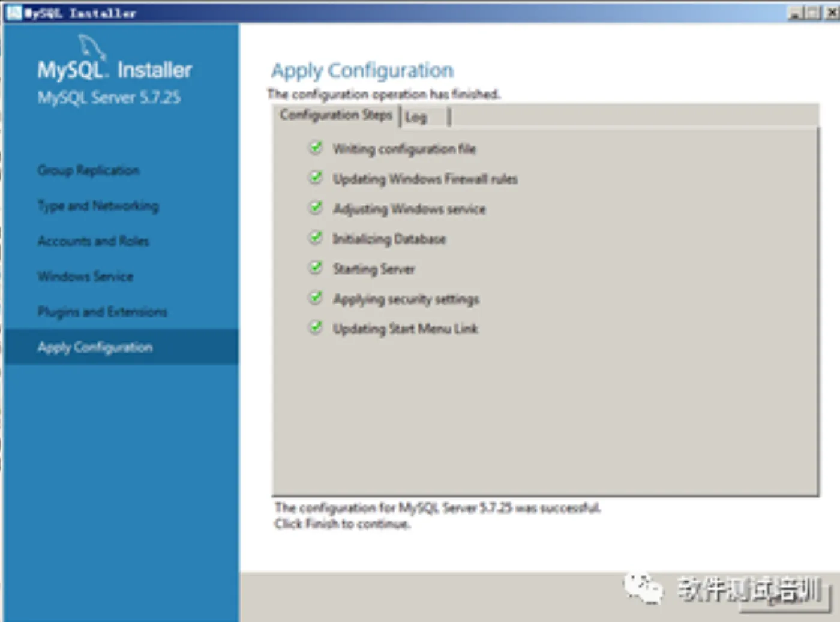Click the "Updating Start Menu Link" step text
The width and height of the screenshot is (840, 622).
click(406, 329)
